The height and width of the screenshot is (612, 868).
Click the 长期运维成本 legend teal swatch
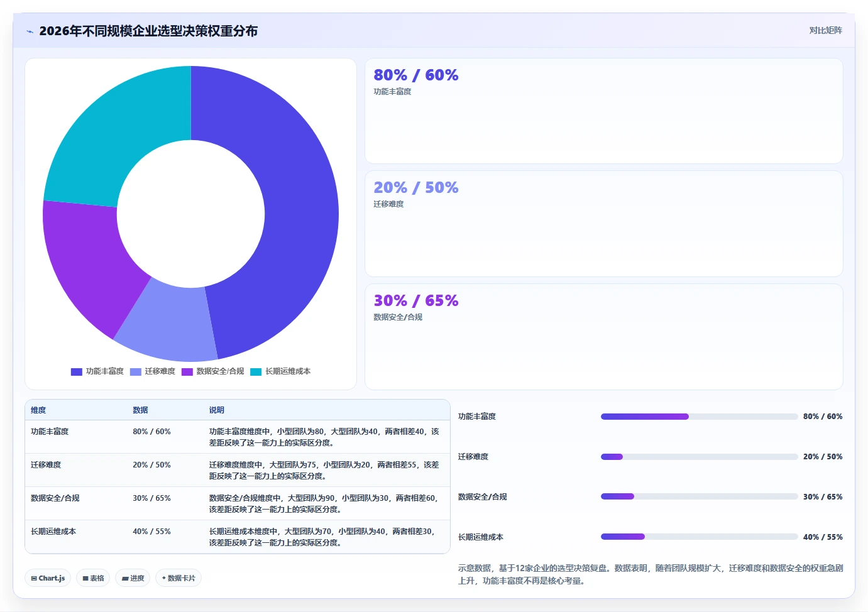[x=256, y=372]
